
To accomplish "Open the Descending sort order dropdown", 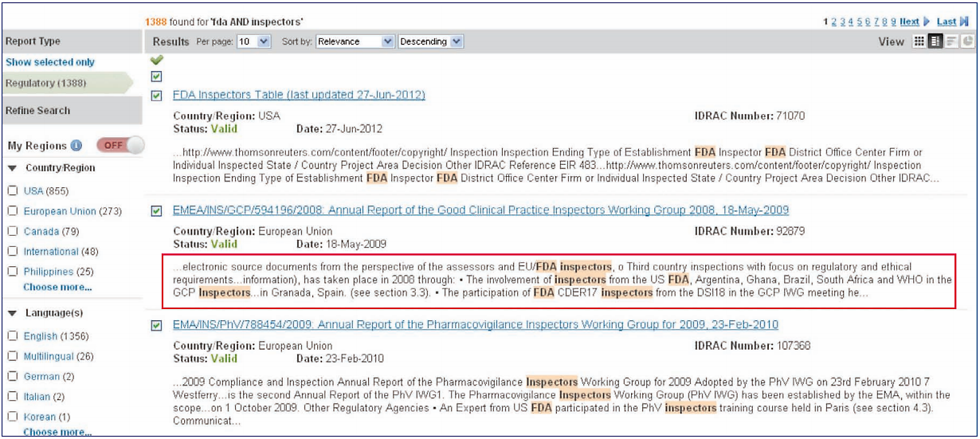I will click(x=430, y=41).
